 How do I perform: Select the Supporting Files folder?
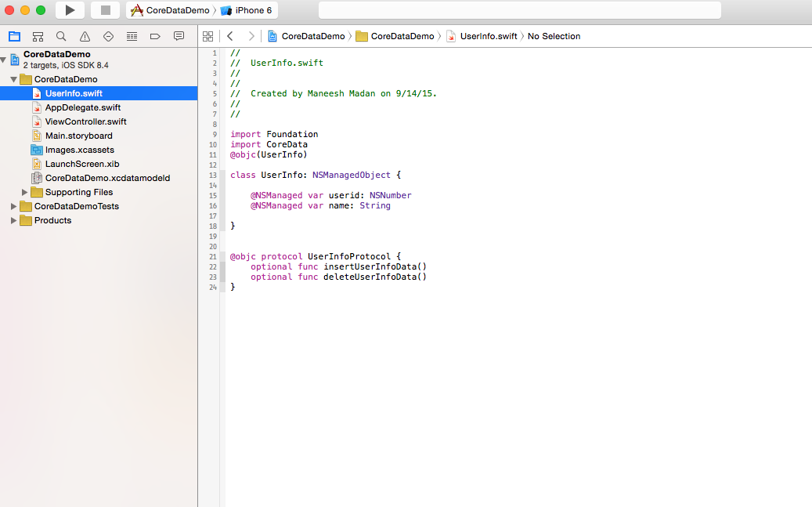coord(79,192)
